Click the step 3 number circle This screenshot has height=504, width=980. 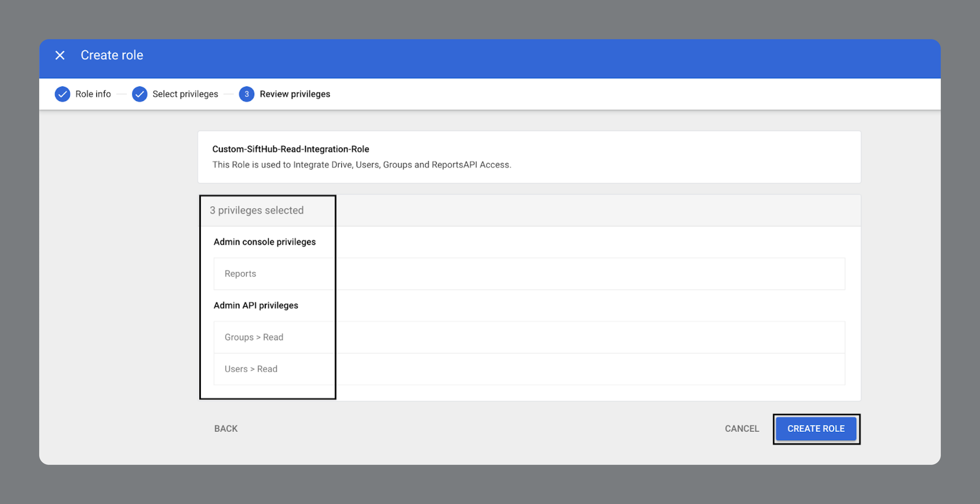point(247,94)
